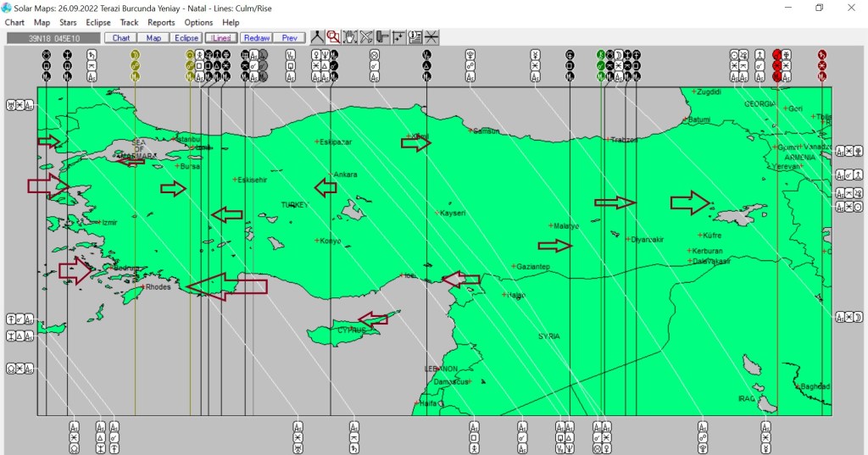Click the intersecting lines icon at toolbar end

431,37
